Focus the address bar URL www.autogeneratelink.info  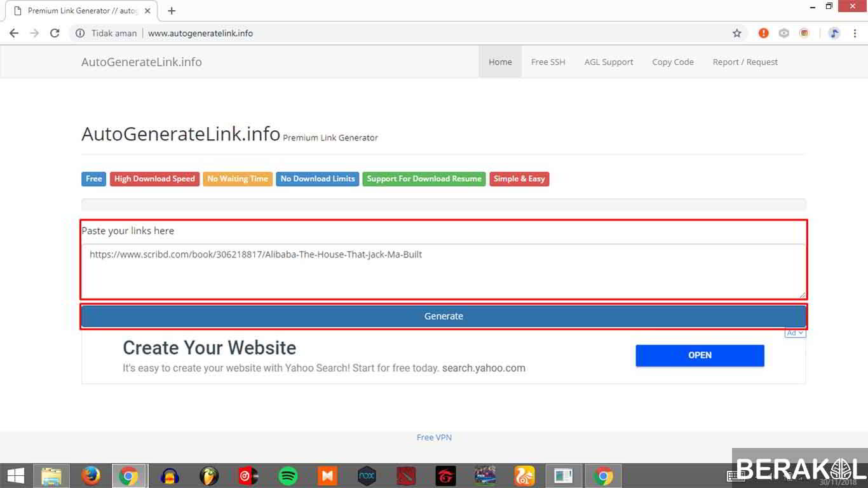tap(200, 33)
